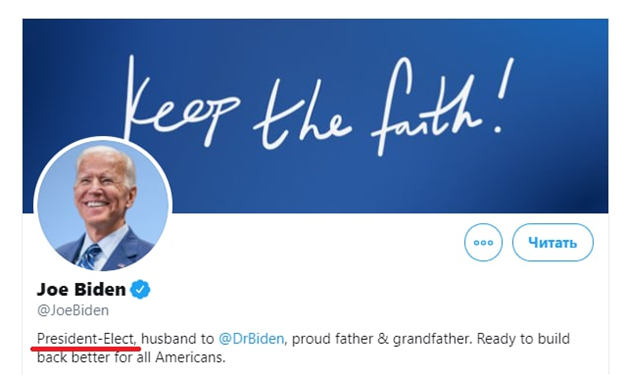Follow the account with the Читать button
628x377 pixels.
pos(553,242)
